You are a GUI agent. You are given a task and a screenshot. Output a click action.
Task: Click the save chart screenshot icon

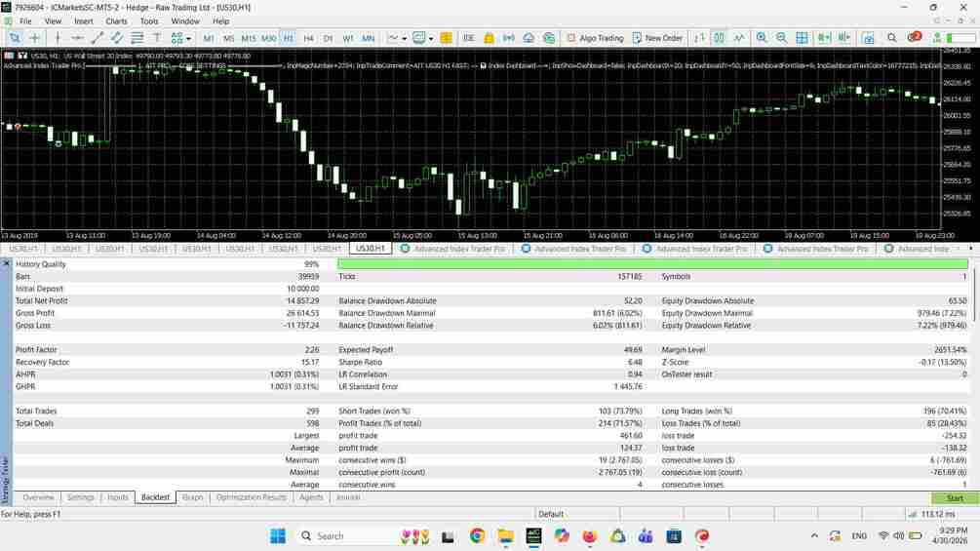[x=868, y=38]
